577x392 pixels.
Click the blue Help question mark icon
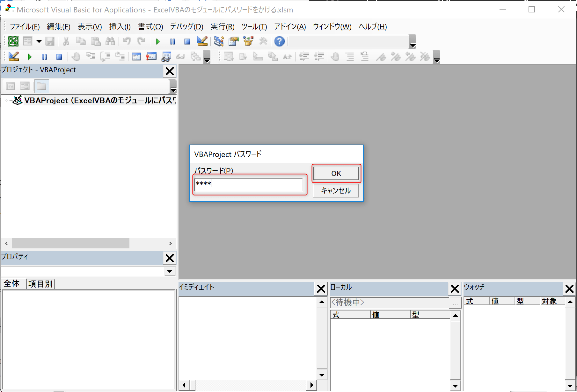pos(279,41)
